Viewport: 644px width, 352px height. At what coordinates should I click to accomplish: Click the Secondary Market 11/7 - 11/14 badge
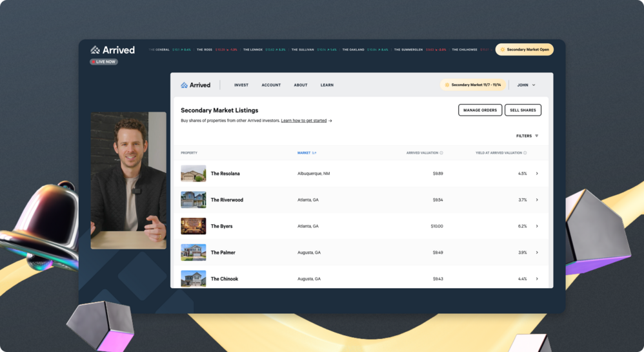(x=472, y=85)
